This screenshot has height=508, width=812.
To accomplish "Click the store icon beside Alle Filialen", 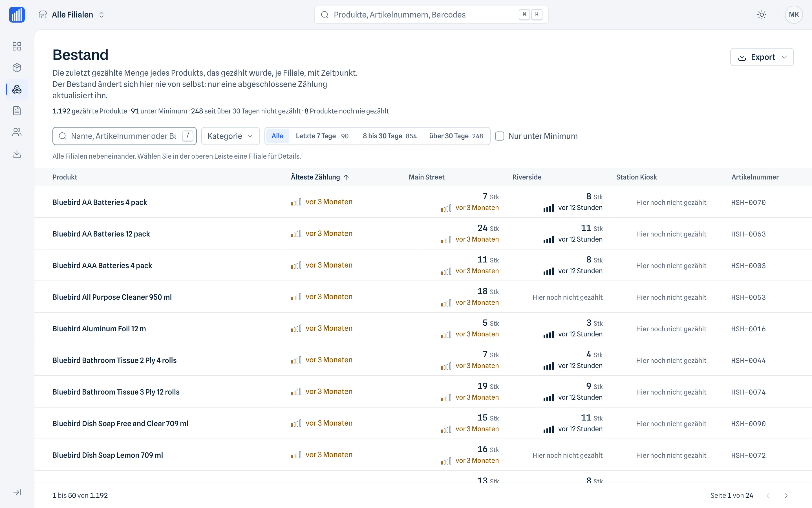I will (43, 15).
